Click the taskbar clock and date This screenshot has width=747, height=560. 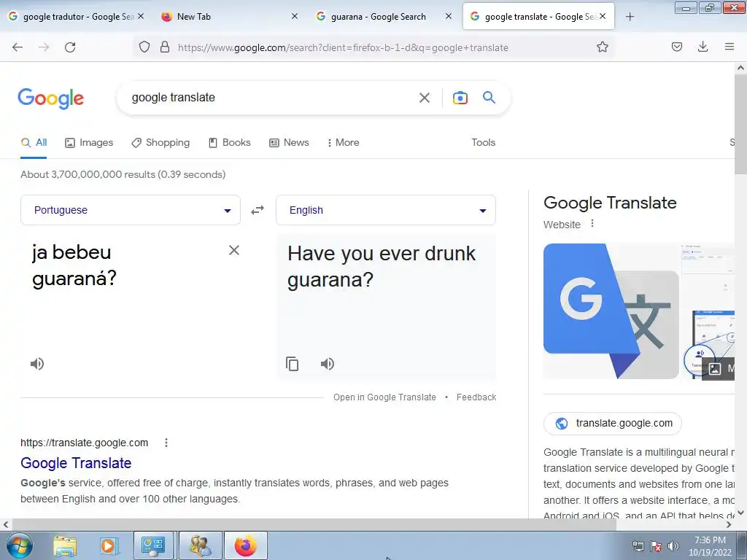710,546
